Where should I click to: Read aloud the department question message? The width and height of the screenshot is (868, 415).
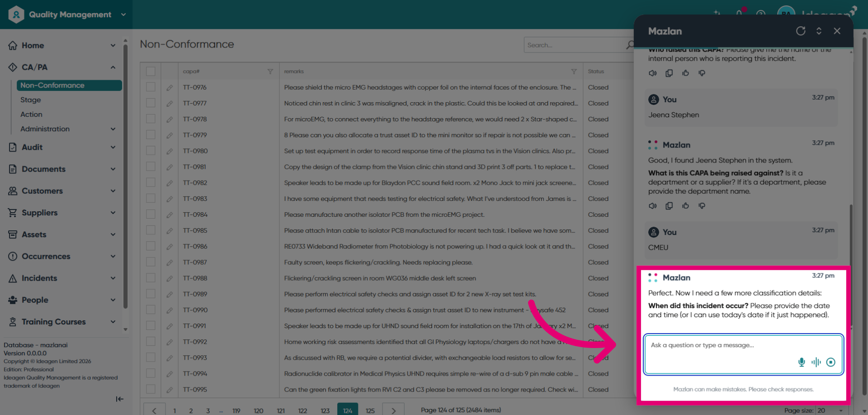[x=653, y=206]
